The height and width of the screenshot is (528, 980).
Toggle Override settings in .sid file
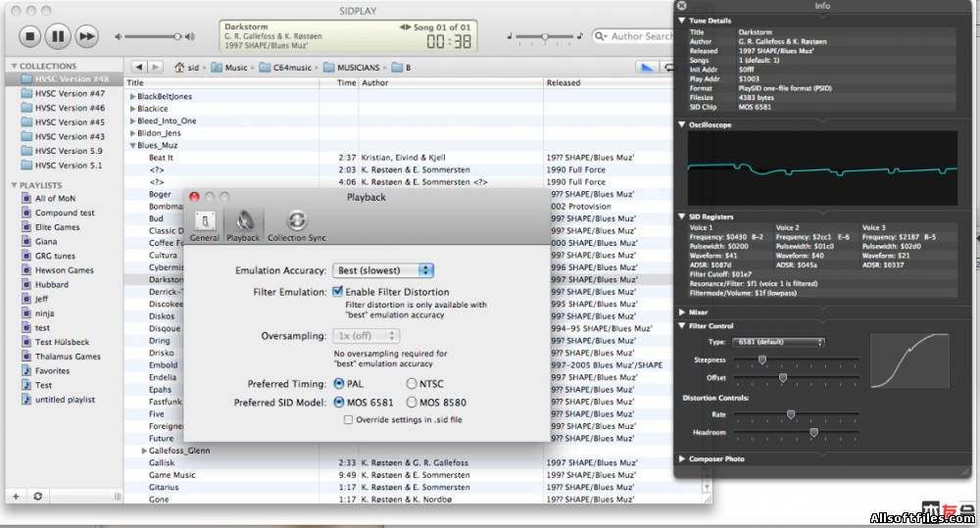(x=348, y=420)
